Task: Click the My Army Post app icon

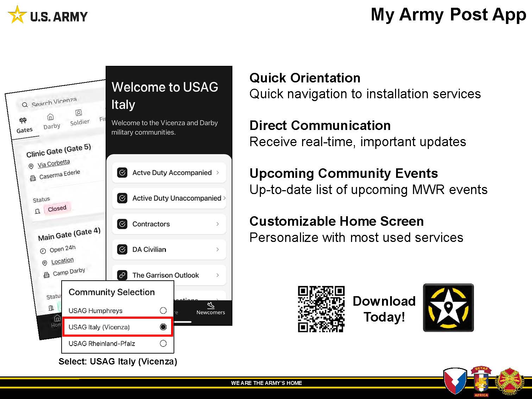Action: point(448,308)
